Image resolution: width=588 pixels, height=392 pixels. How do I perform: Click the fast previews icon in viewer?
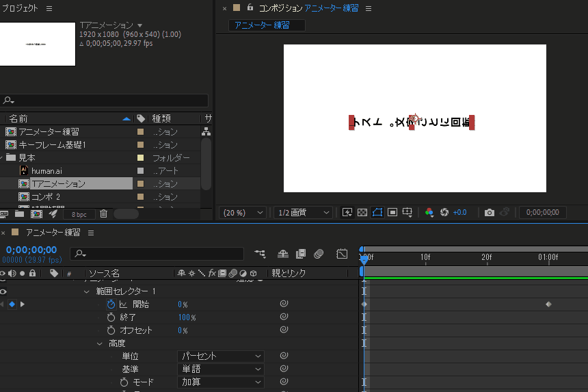(x=347, y=213)
